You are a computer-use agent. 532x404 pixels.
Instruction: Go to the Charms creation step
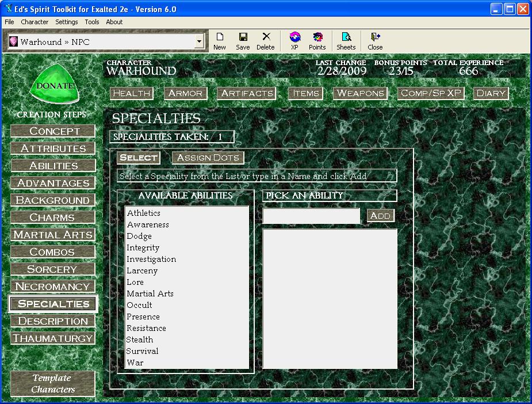coord(53,218)
